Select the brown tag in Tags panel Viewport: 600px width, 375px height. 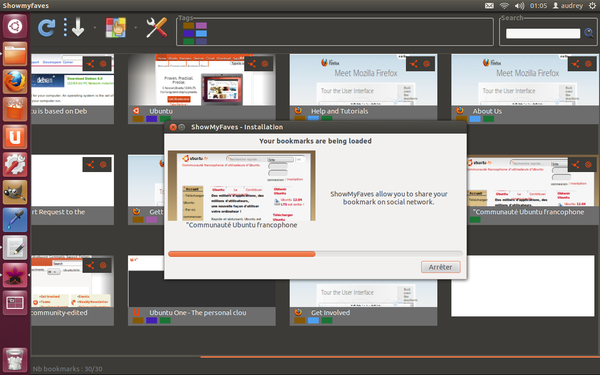click(189, 26)
